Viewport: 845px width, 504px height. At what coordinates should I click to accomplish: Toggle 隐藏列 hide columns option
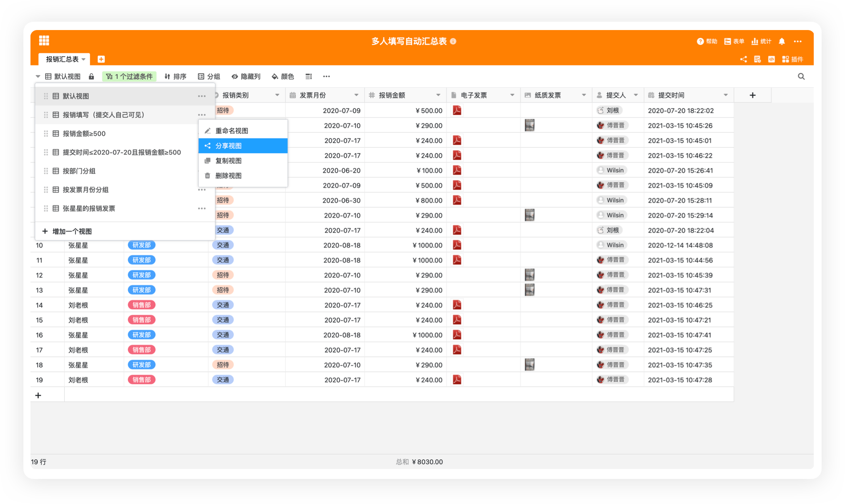point(246,76)
